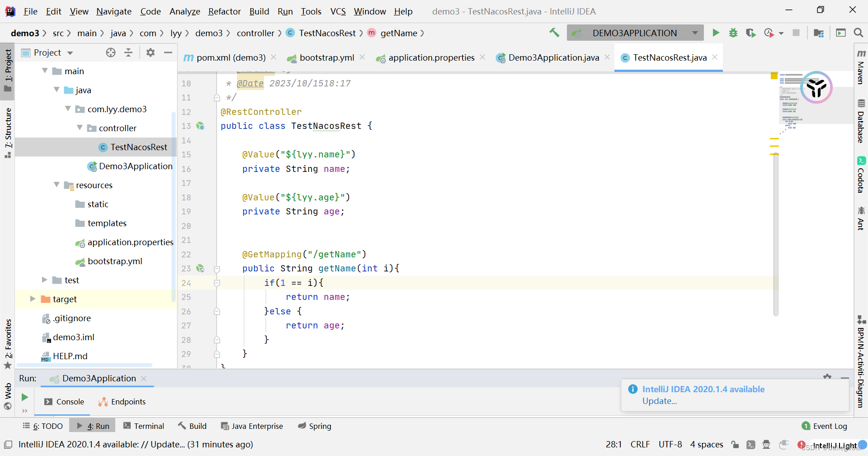Close the pom.xml (demo3) tab
Image resolution: width=868 pixels, height=456 pixels.
pos(274,57)
